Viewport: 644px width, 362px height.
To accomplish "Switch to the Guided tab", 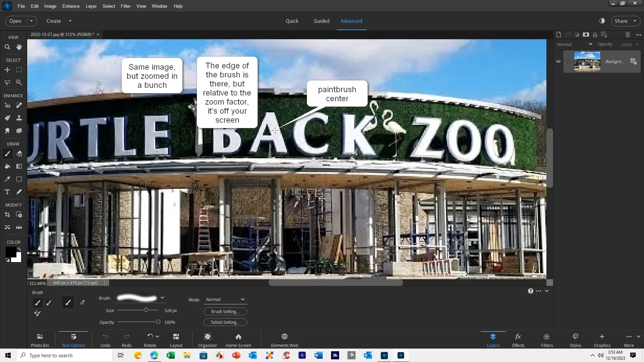I will pos(321,21).
